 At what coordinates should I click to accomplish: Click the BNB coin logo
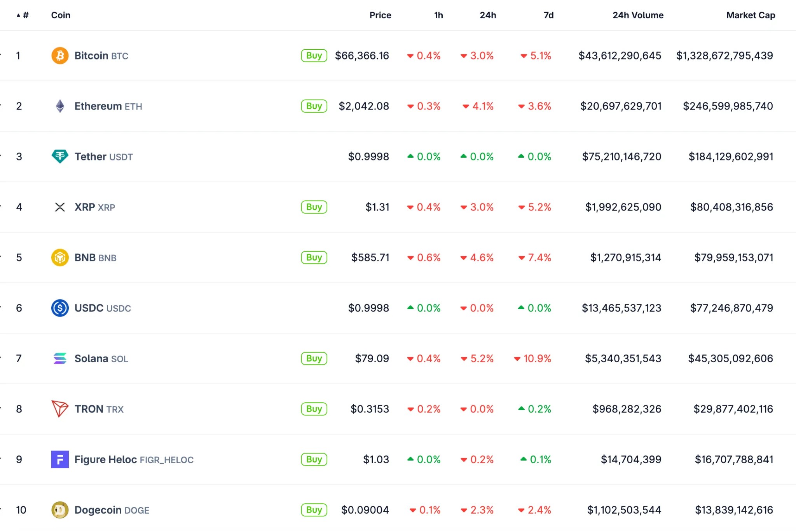point(60,257)
